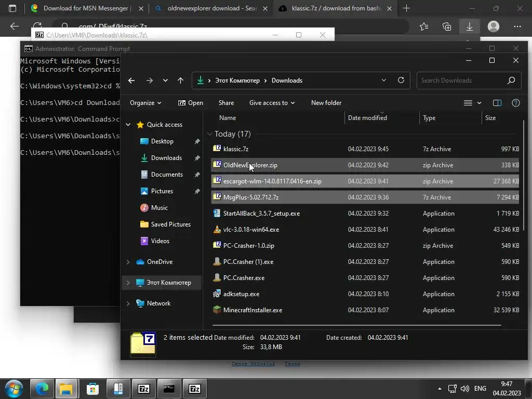Click the adksetup.exe file icon

(x=217, y=294)
